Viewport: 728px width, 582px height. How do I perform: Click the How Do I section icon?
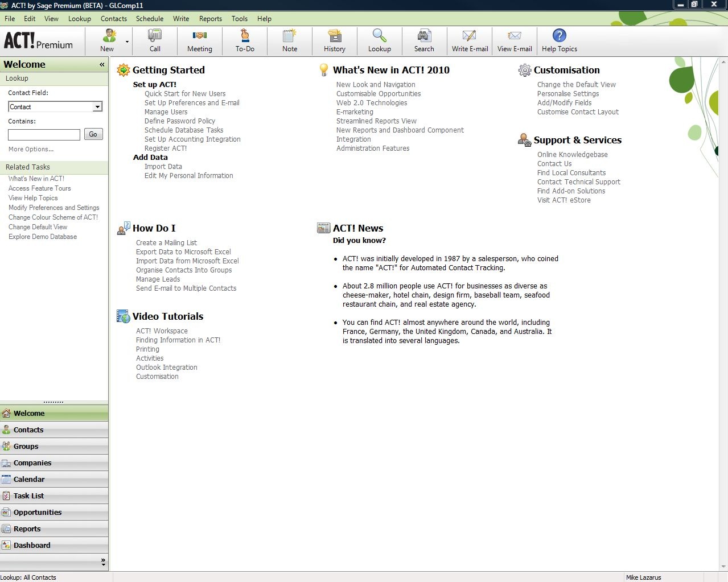coord(124,228)
